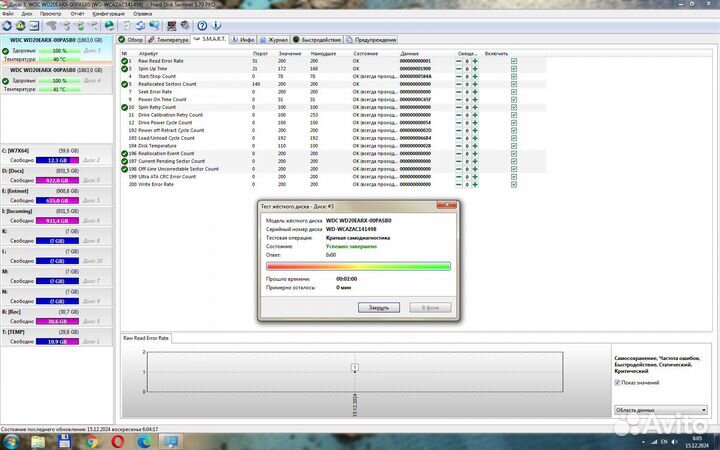Image resolution: width=720 pixels, height=450 pixels.
Task: Open Opera browser from the taskbar
Action: coord(118,442)
